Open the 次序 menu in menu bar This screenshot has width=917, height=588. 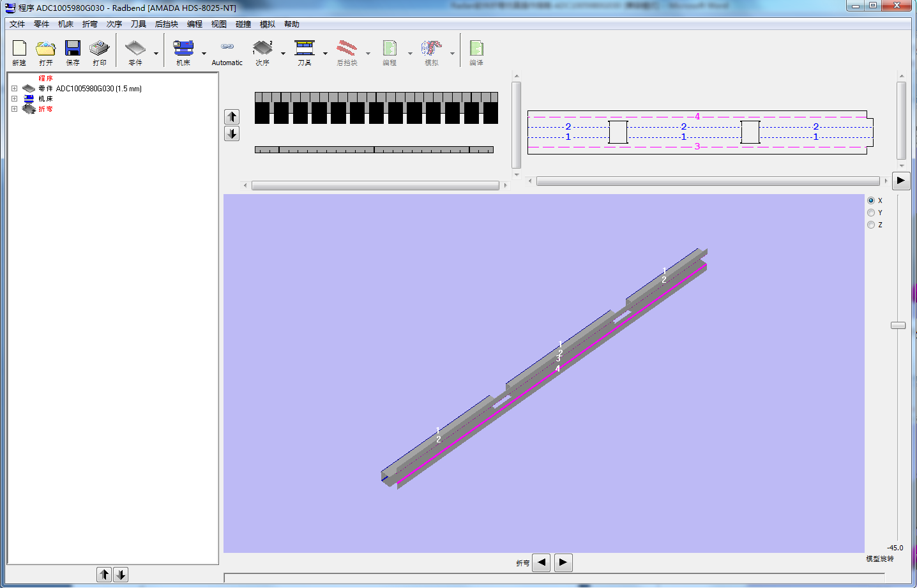coord(114,24)
